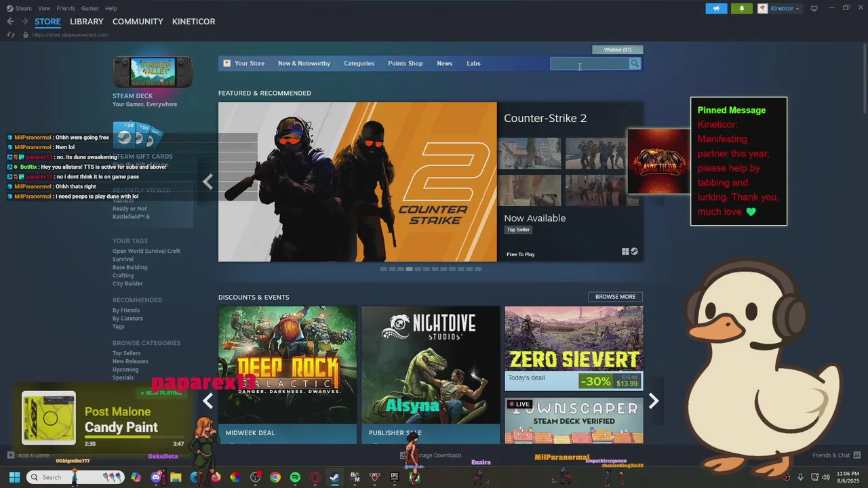The height and width of the screenshot is (488, 868).
Task: Go back with the navigation arrow
Action: [10, 22]
